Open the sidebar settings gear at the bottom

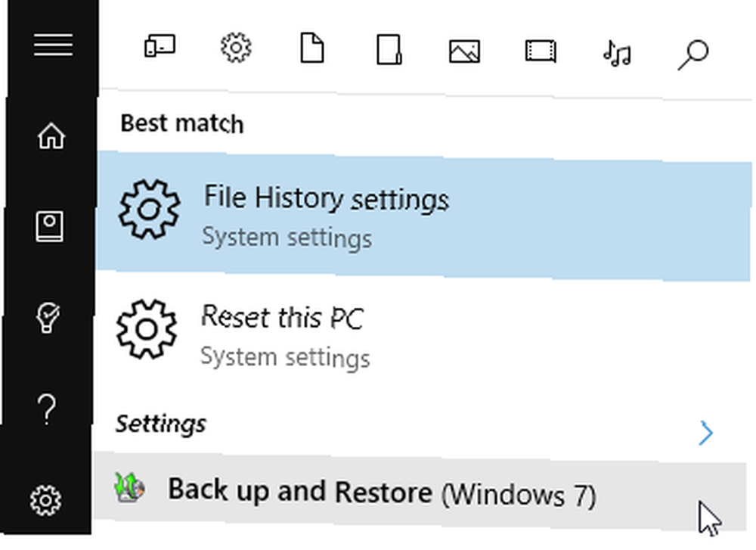pyautogui.click(x=46, y=500)
